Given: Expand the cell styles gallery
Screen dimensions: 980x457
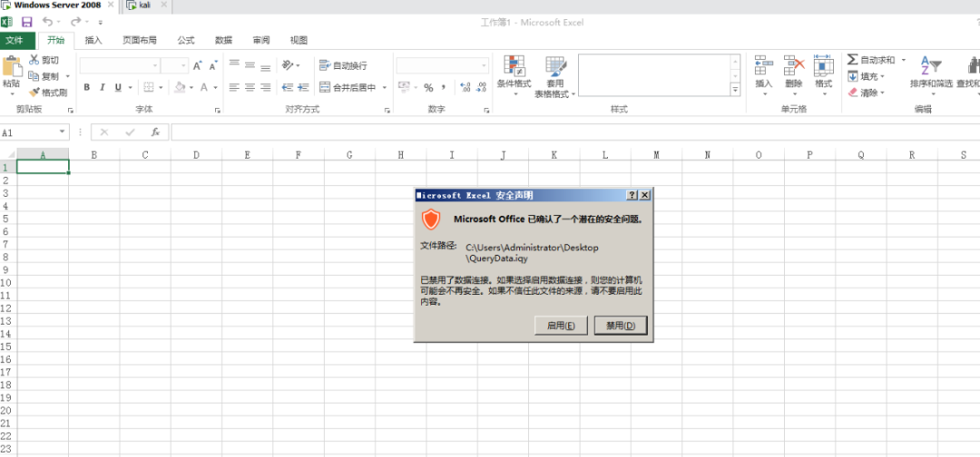Looking at the screenshot, I should click(735, 90).
